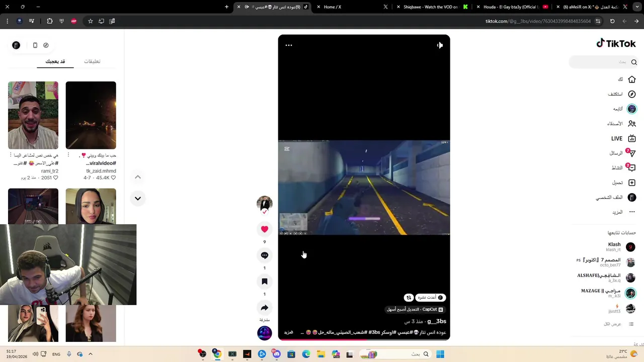
Task: Open the Klash followed account
Action: coord(620,247)
